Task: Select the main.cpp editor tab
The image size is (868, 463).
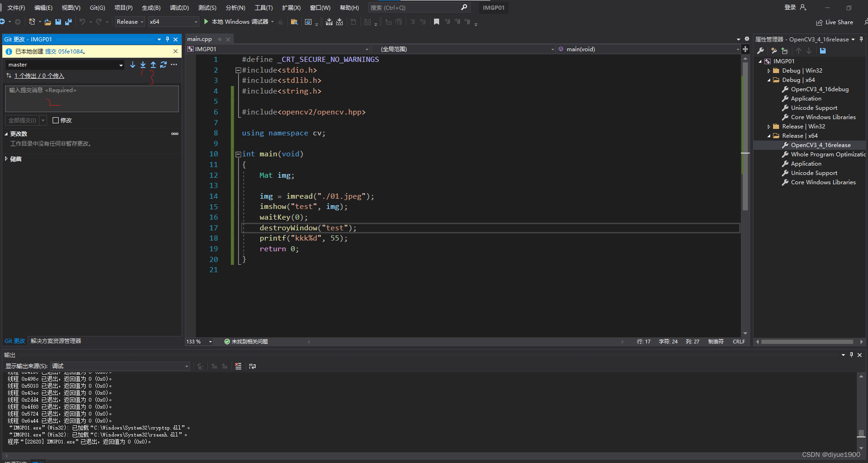Action: coord(199,39)
